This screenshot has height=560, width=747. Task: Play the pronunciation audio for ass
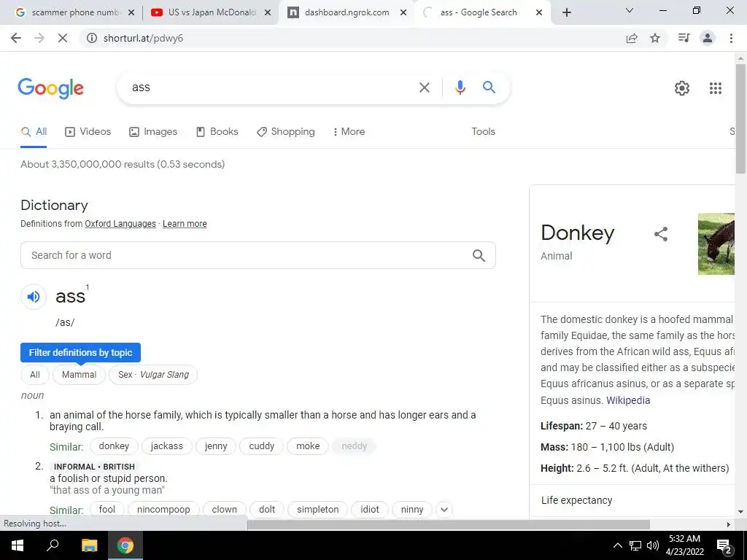click(x=34, y=297)
